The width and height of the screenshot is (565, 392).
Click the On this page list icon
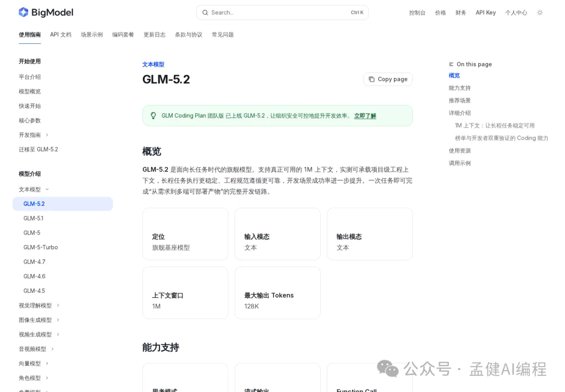(x=451, y=64)
